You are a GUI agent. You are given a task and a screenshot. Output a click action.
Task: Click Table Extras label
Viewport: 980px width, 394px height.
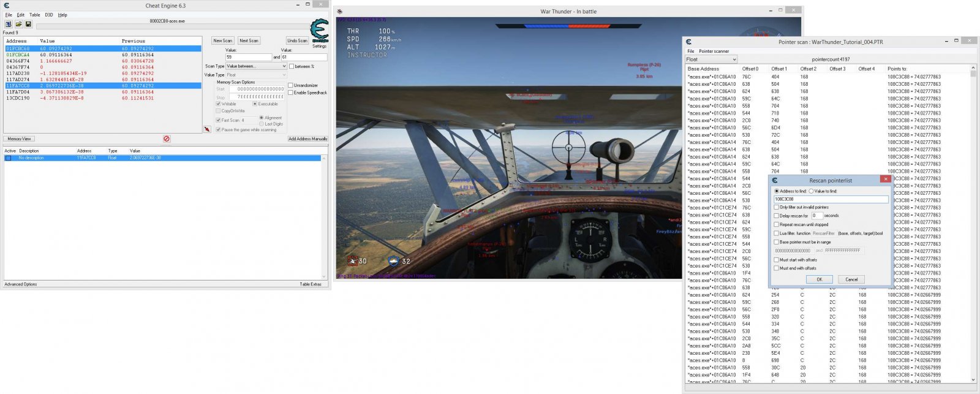pos(311,284)
